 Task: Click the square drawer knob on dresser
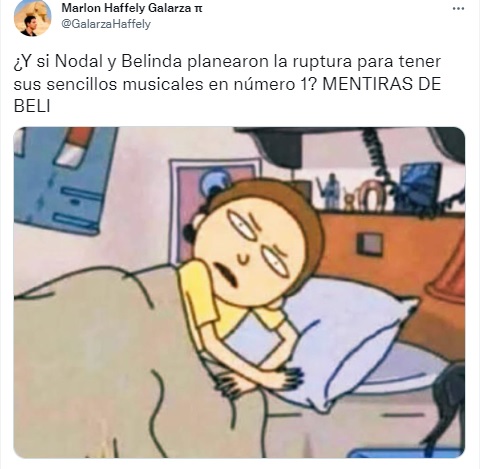(x=370, y=244)
